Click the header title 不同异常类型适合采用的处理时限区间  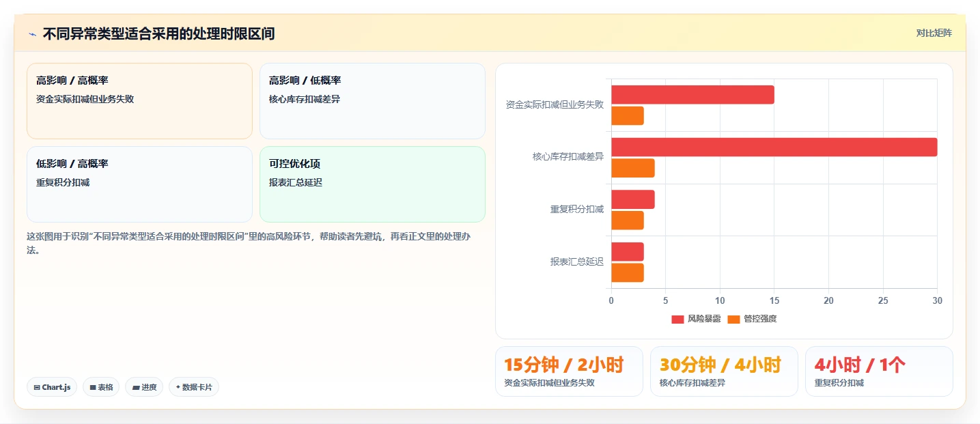coord(158,33)
